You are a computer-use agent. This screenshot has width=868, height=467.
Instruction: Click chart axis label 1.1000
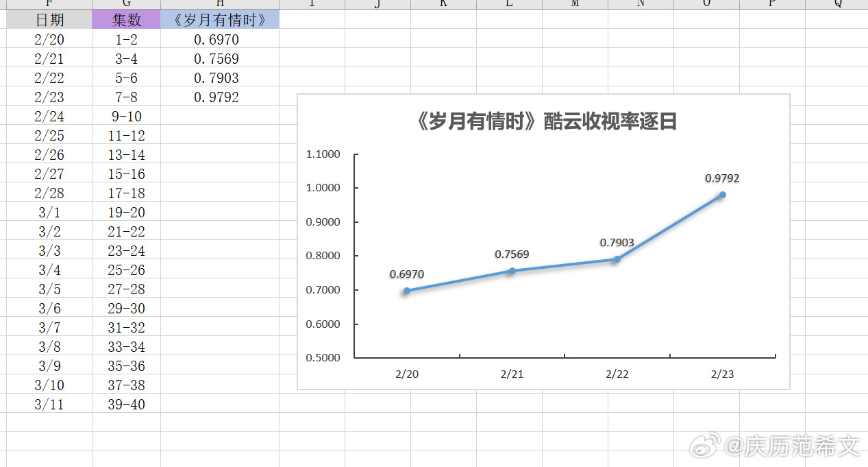coord(323,154)
